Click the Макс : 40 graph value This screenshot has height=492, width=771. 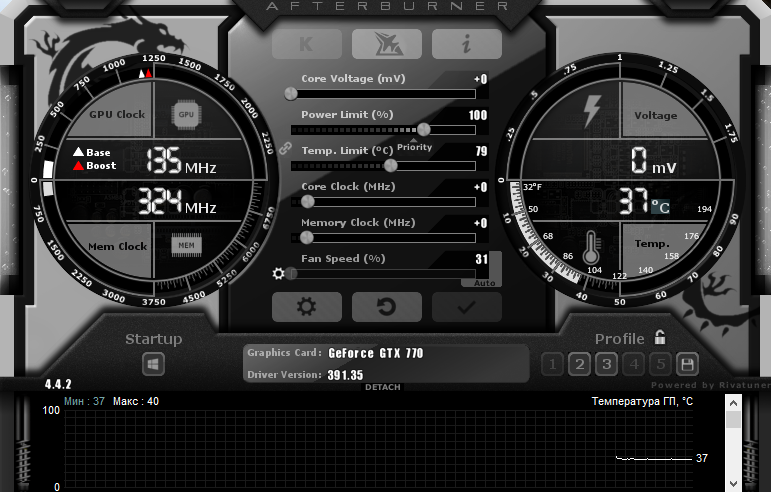(x=136, y=402)
